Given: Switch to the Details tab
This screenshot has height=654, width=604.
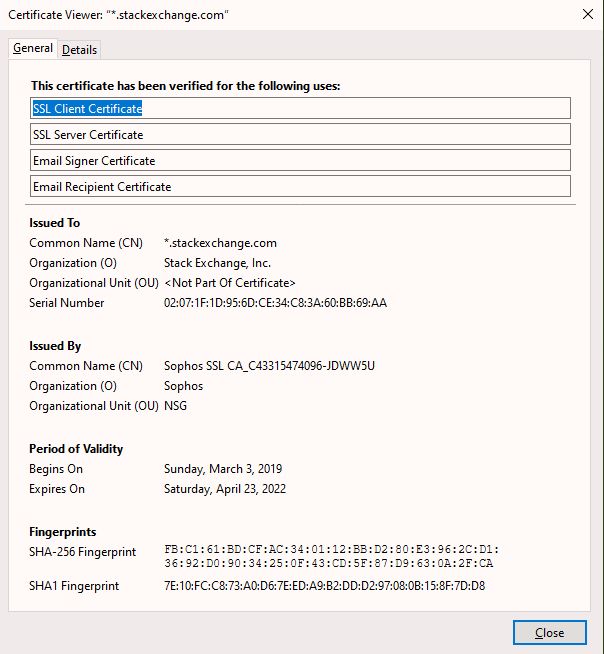Looking at the screenshot, I should coord(79,50).
